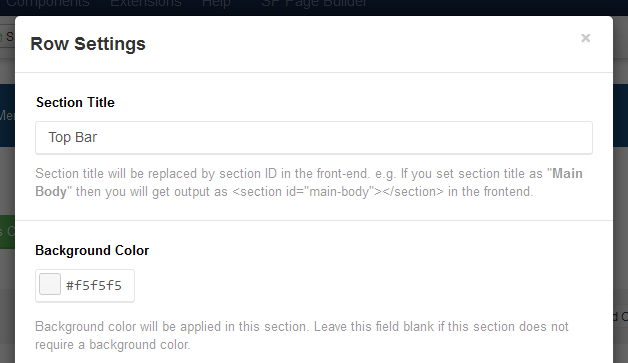Click the Section title help text
Image resolution: width=628 pixels, height=363 pixels.
coord(309,182)
